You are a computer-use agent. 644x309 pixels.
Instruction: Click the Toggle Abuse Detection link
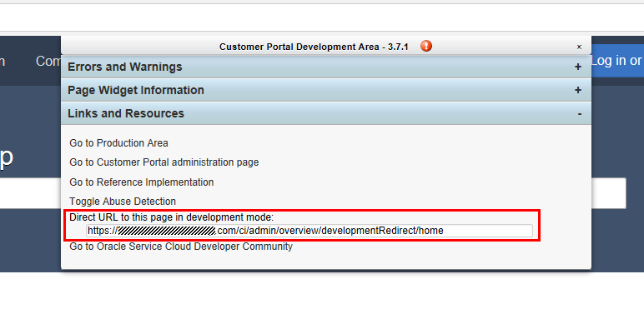coord(123,202)
